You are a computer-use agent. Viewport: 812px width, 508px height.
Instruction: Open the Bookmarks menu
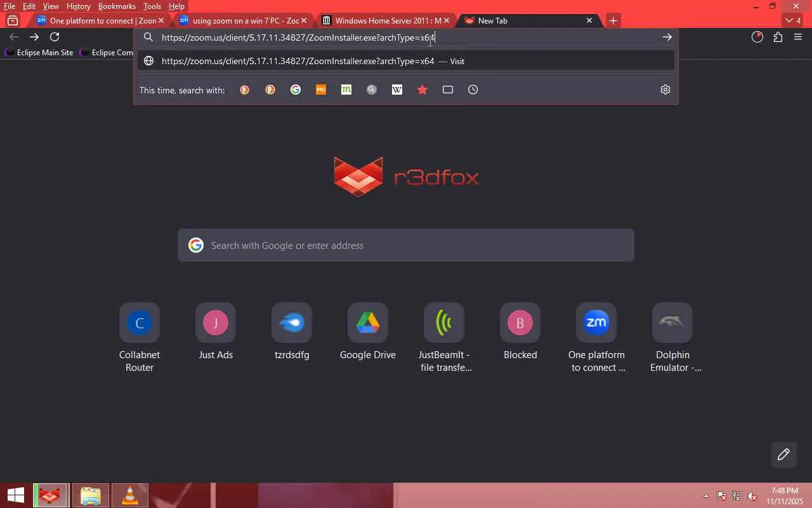(x=117, y=6)
